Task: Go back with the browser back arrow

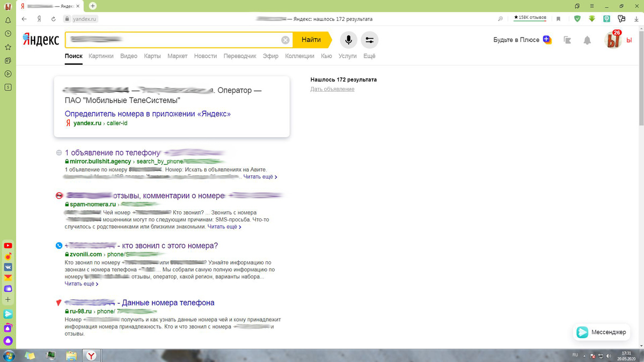Action: [24, 19]
